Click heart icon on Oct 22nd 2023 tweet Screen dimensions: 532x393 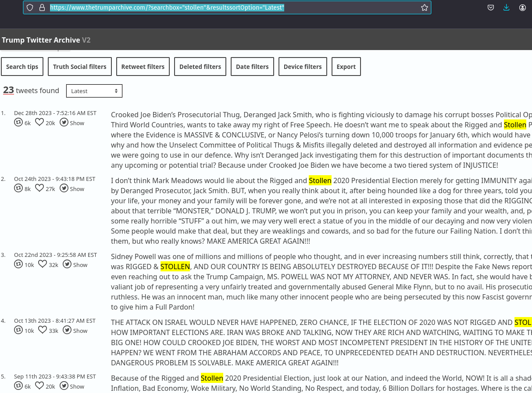click(43, 264)
